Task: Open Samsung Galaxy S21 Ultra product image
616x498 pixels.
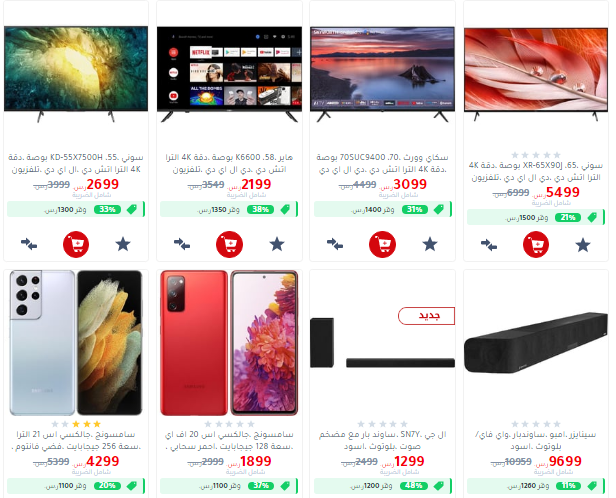Action: pyautogui.click(x=76, y=343)
